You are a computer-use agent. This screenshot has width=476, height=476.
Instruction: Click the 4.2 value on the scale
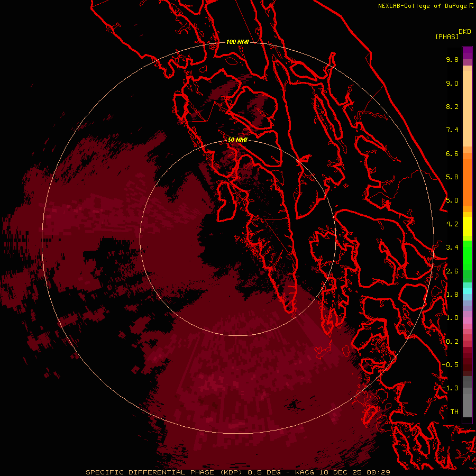[x=452, y=224]
